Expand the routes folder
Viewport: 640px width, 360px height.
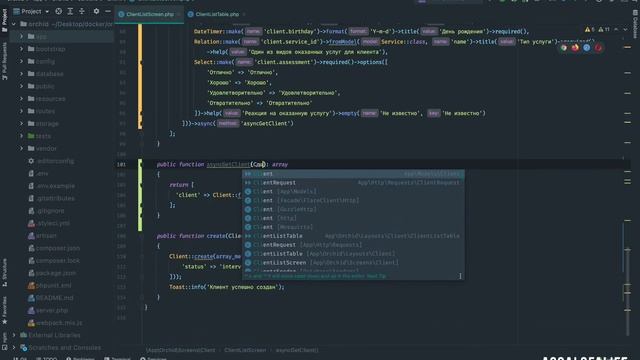coord(22,111)
